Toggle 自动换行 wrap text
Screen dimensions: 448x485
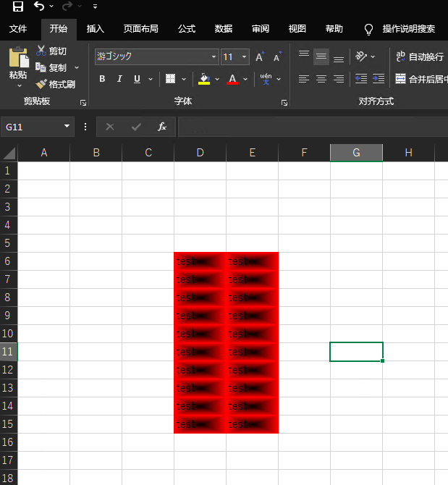click(420, 56)
